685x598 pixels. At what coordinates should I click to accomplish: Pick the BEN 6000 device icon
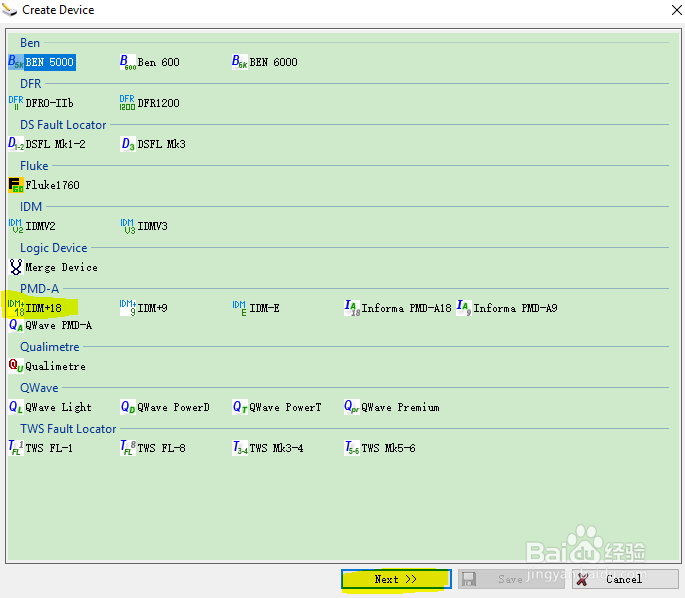coord(240,62)
